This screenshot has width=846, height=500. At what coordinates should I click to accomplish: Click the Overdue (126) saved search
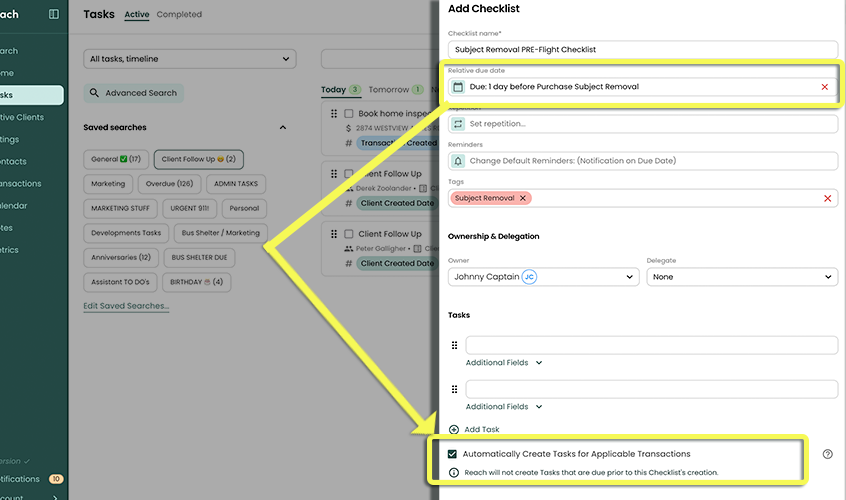[170, 184]
